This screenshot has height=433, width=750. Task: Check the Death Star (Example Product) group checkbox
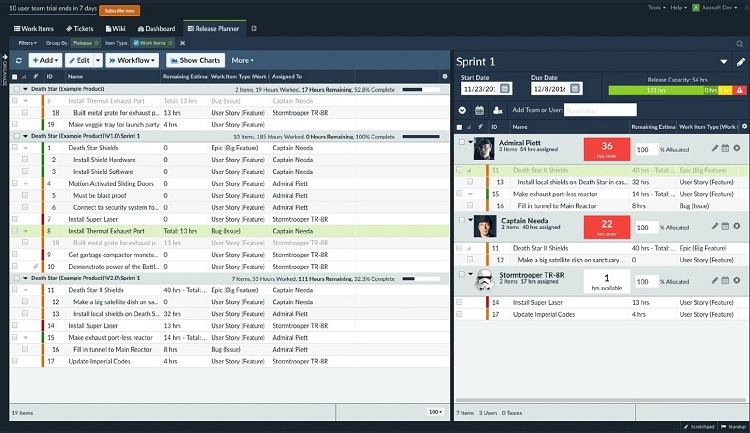coord(17,89)
